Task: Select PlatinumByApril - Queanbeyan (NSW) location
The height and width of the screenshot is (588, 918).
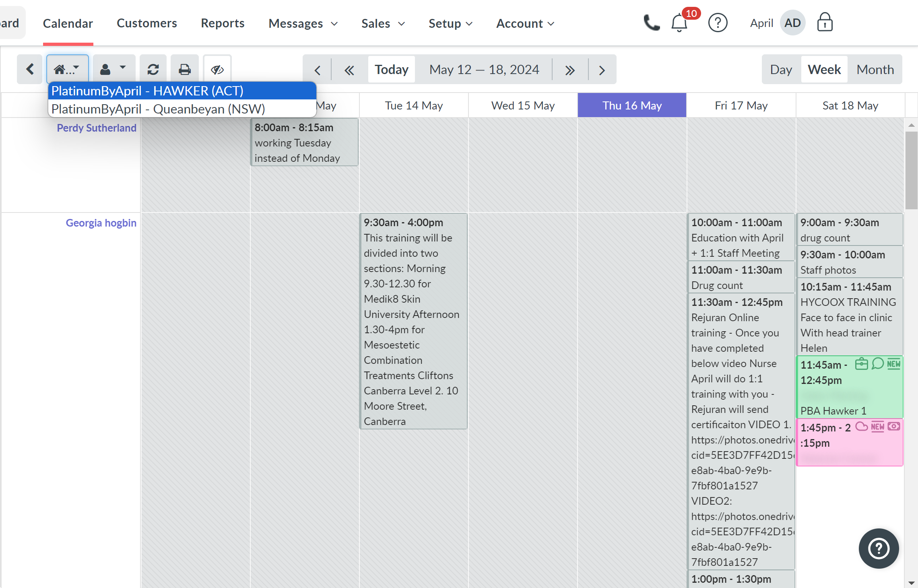Action: 182,109
